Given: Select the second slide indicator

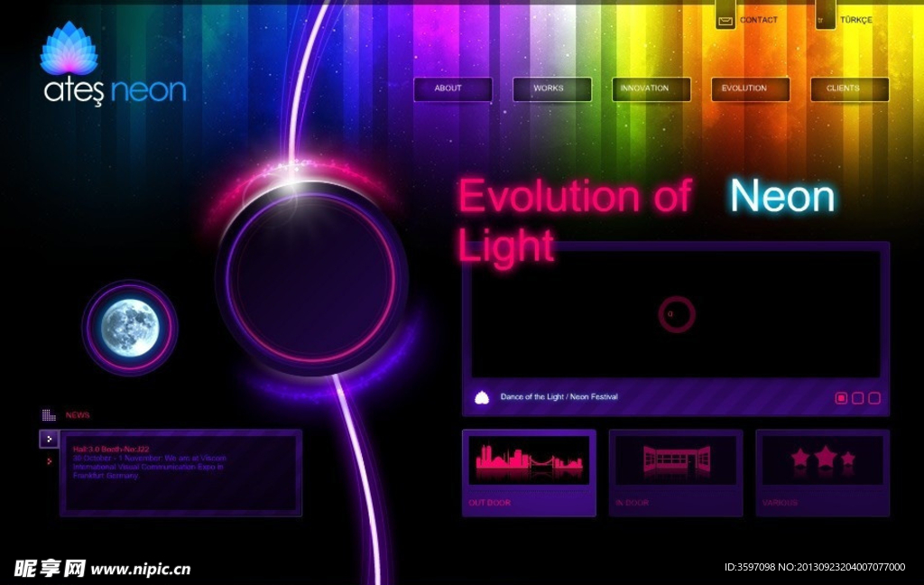Looking at the screenshot, I should coord(858,399).
